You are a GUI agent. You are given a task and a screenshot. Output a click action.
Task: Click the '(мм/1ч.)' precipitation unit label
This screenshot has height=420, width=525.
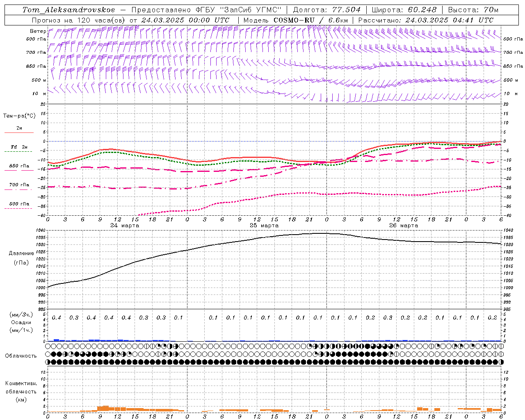click(x=21, y=330)
